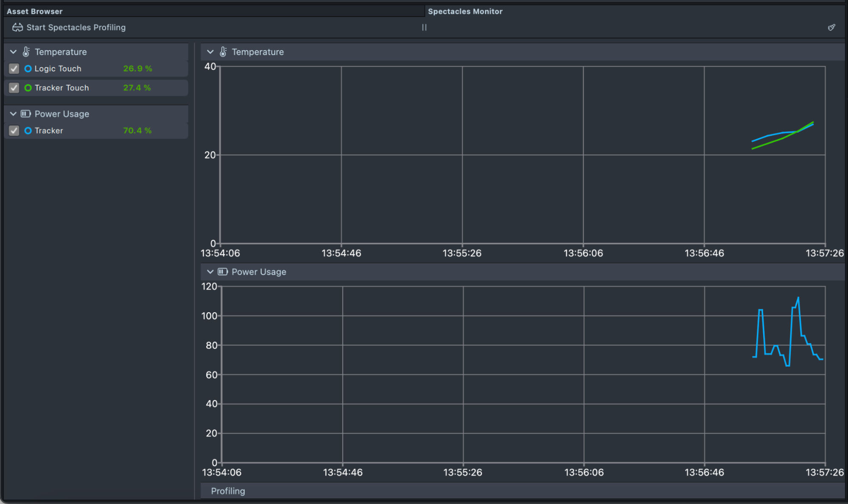Pause the monitor graph updates
The width and height of the screenshot is (848, 504).
tap(424, 28)
